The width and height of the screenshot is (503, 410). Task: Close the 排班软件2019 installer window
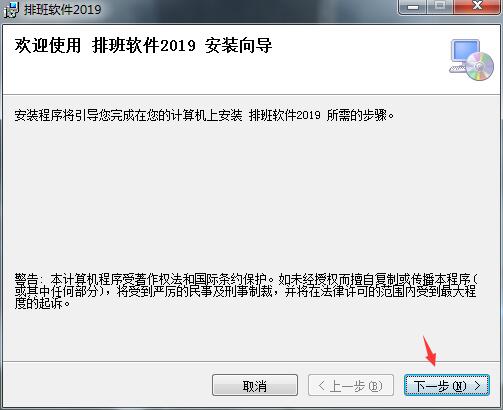tap(477, 6)
